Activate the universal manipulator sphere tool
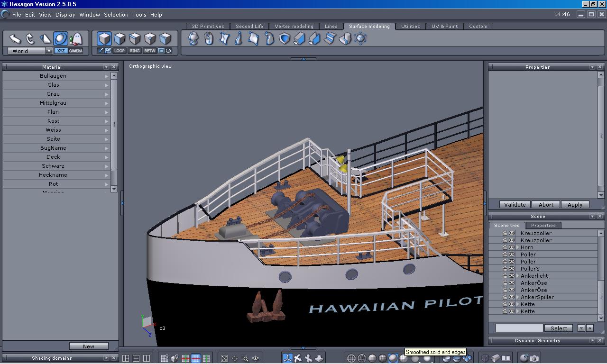607x364 pixels. [x=60, y=38]
